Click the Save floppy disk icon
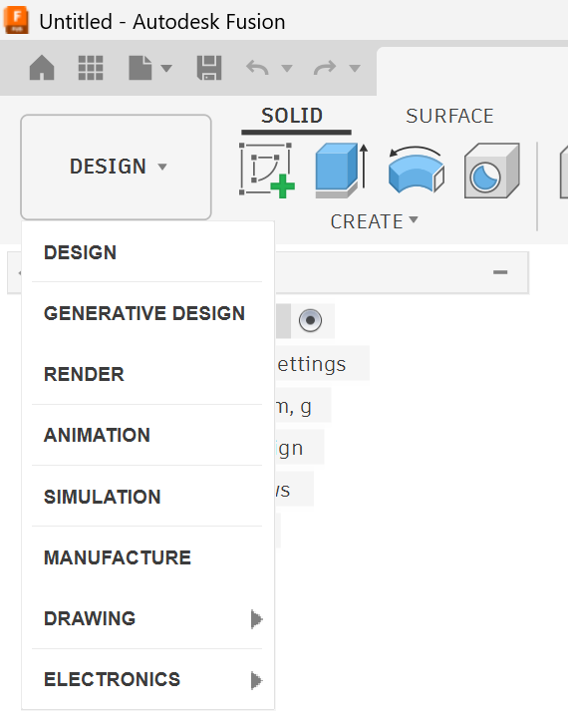Screen dimensions: 568x728 209,68
